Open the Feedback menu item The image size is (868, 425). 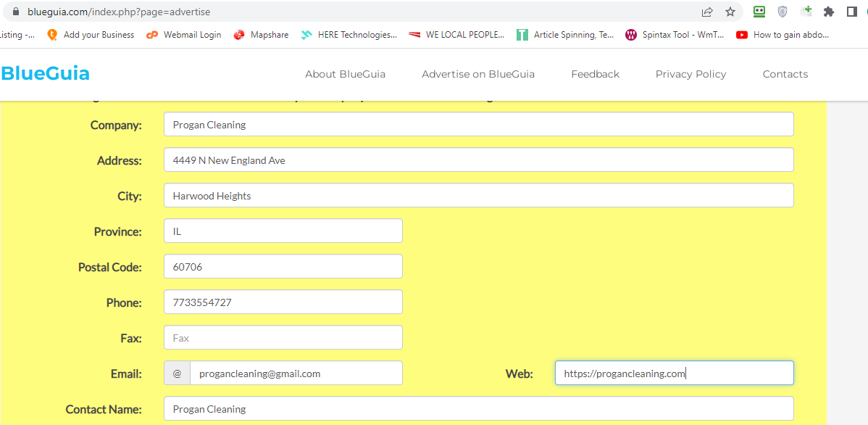coord(595,74)
